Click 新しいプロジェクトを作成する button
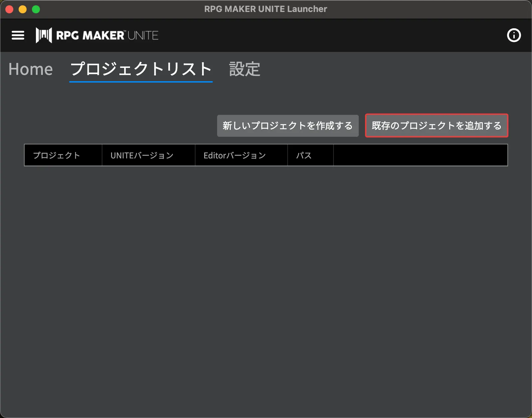The image size is (532, 418). (x=288, y=126)
